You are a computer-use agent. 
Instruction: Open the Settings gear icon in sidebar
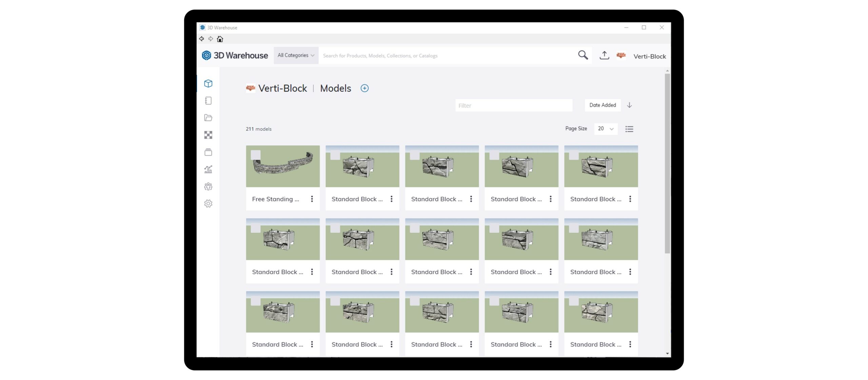tap(208, 204)
